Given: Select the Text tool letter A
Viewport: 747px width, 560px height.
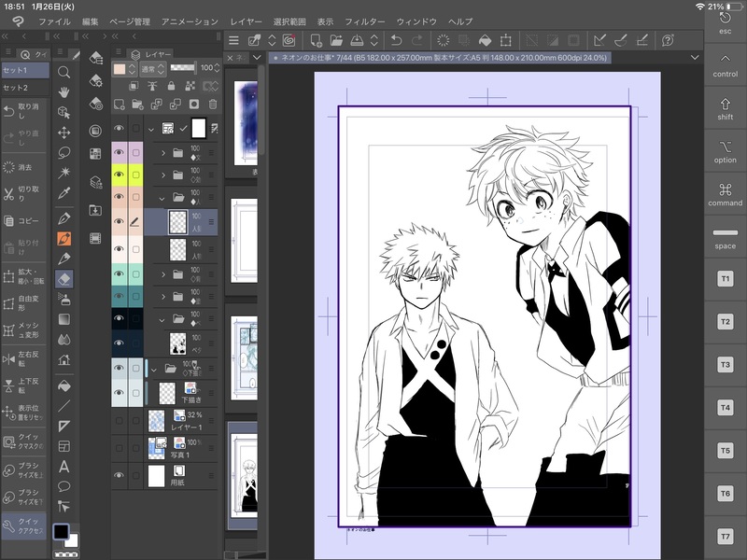Looking at the screenshot, I should coord(63,467).
